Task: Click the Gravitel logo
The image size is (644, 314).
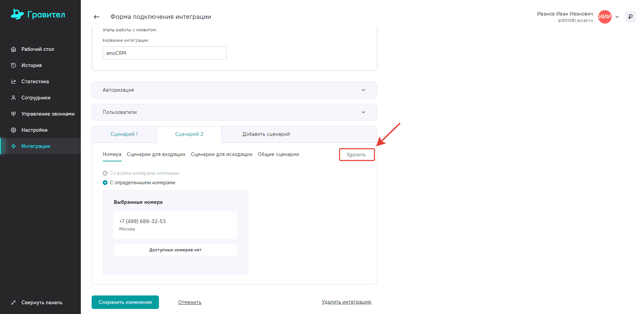Action: point(38,14)
